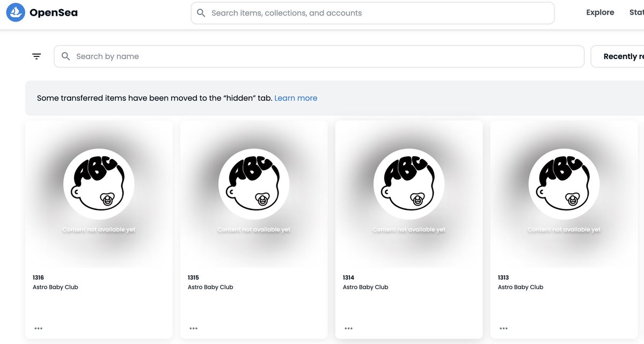
Task: Open the three-dot menu on item 1315
Action: [x=194, y=328]
